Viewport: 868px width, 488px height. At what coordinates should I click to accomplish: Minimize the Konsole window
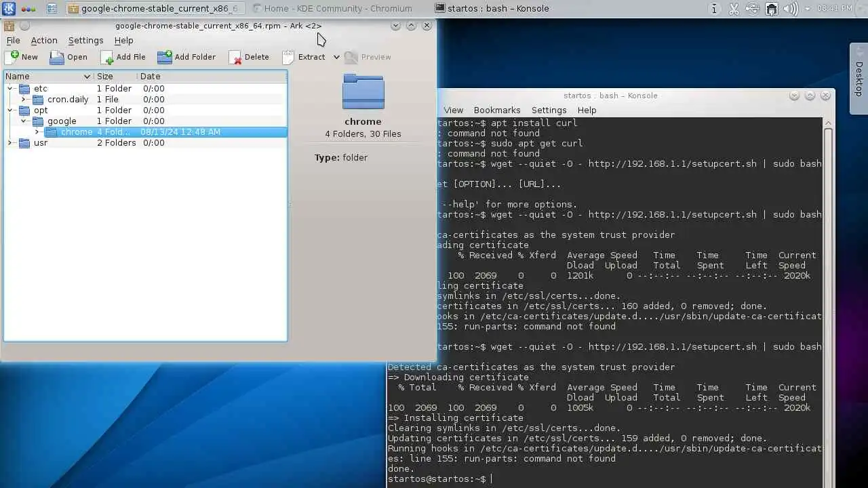(x=794, y=96)
